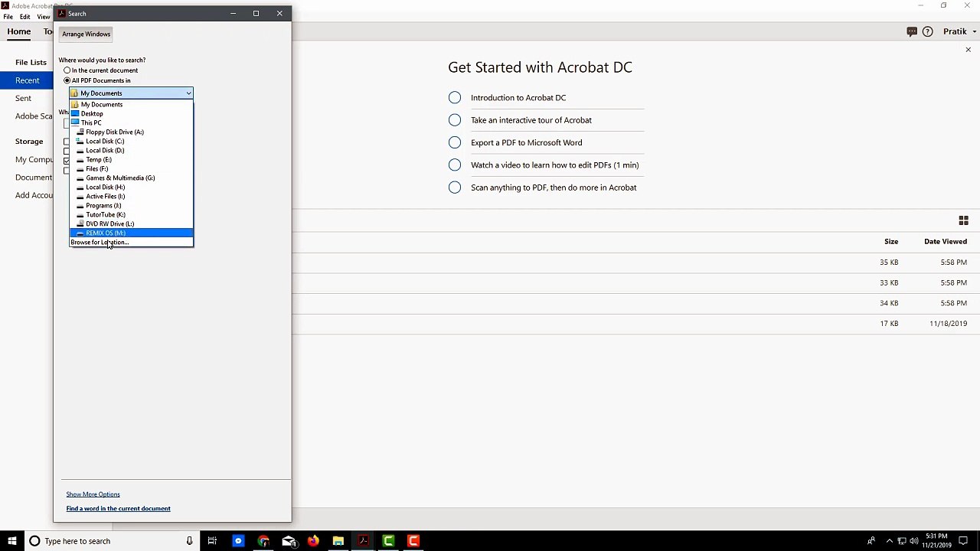Switch recent files to thumbnail grid view
The width and height of the screenshot is (980, 551).
pos(963,220)
